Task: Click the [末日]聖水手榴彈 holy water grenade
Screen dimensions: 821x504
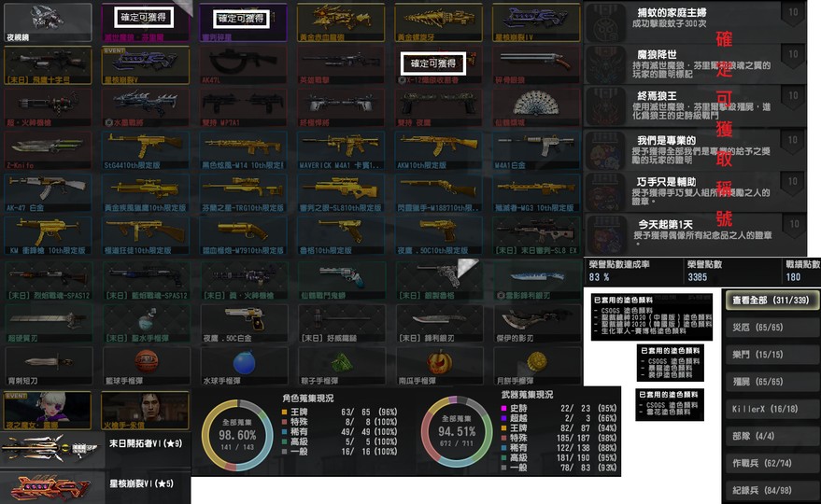Action: pyautogui.click(x=145, y=324)
